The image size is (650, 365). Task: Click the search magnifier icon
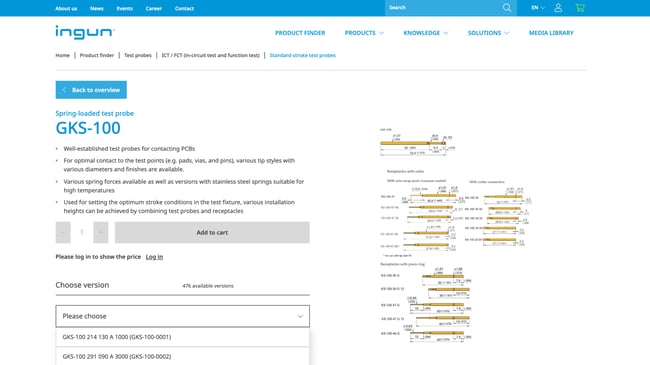pos(507,8)
